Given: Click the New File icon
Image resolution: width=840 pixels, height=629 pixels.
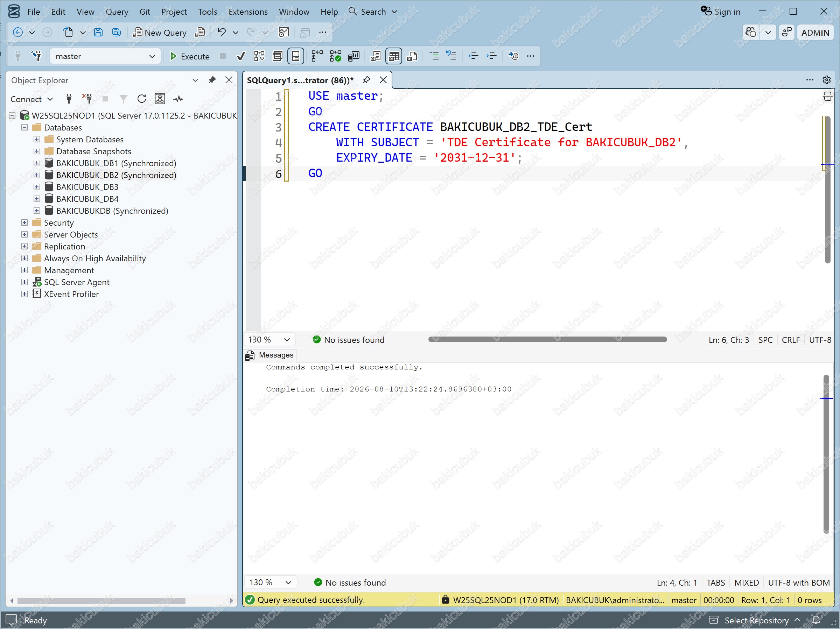Looking at the screenshot, I should (x=68, y=33).
